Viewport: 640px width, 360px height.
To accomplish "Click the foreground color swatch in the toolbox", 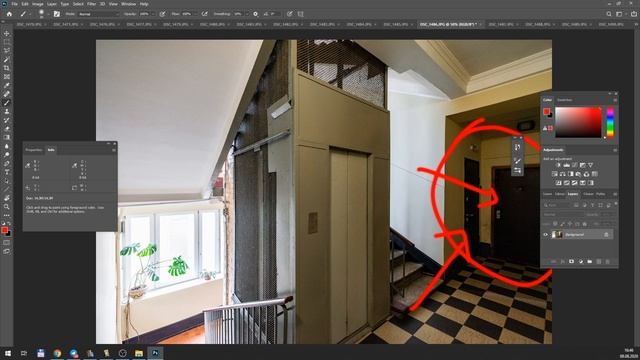I will [x=4, y=230].
